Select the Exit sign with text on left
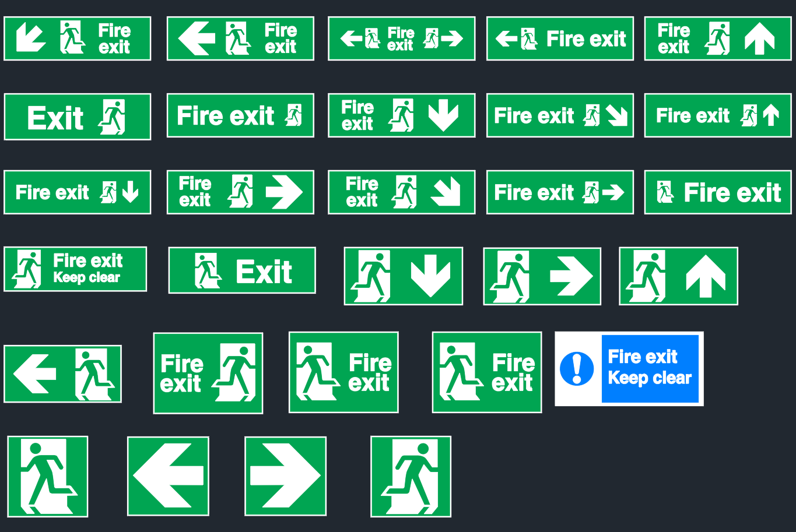This screenshot has height=532, width=796. [78, 117]
